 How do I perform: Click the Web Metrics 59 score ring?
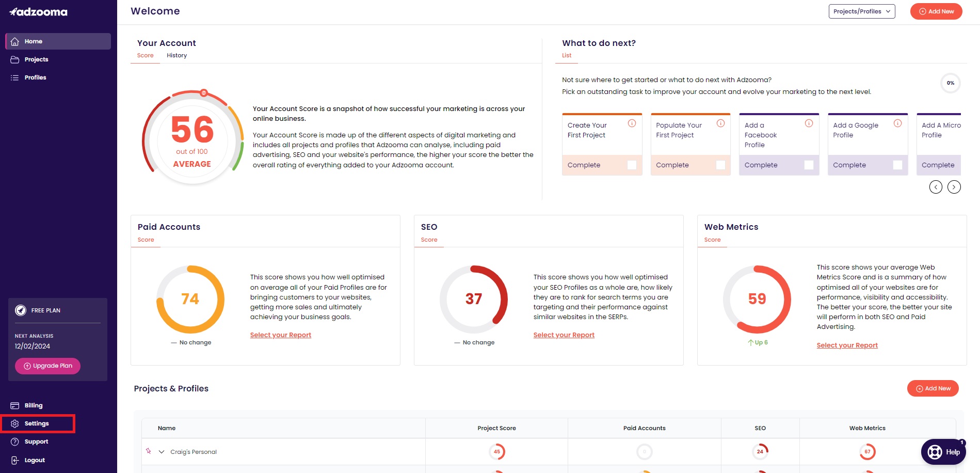tap(757, 299)
